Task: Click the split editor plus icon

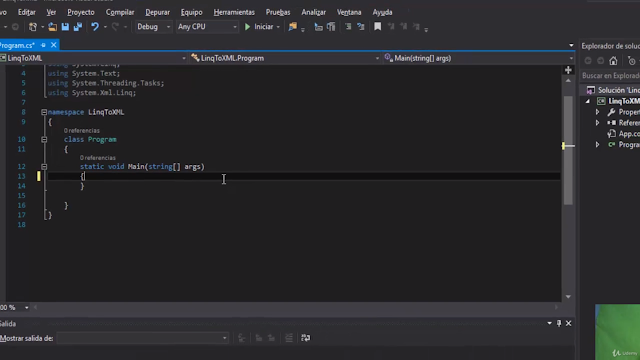Action: click(568, 70)
